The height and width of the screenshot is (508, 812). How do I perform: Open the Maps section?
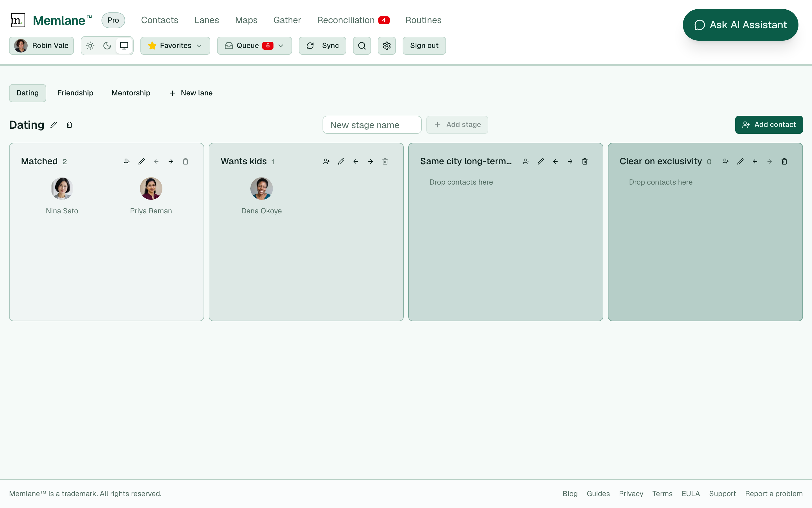[x=246, y=20]
